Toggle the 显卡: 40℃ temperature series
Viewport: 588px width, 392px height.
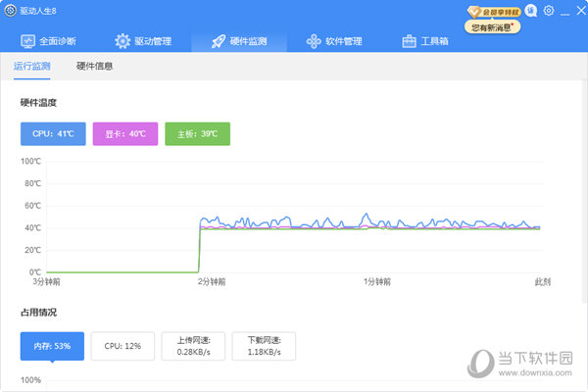pos(125,134)
